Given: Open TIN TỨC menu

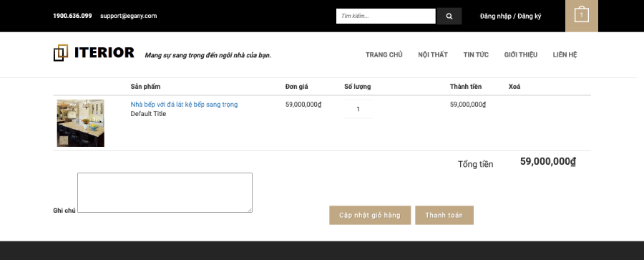Looking at the screenshot, I should [x=476, y=54].
